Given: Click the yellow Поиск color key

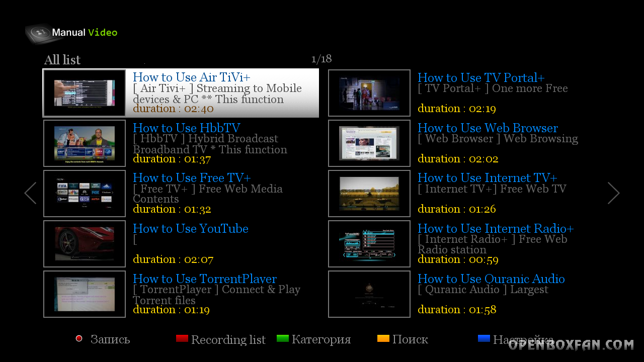Looking at the screenshot, I should (383, 338).
